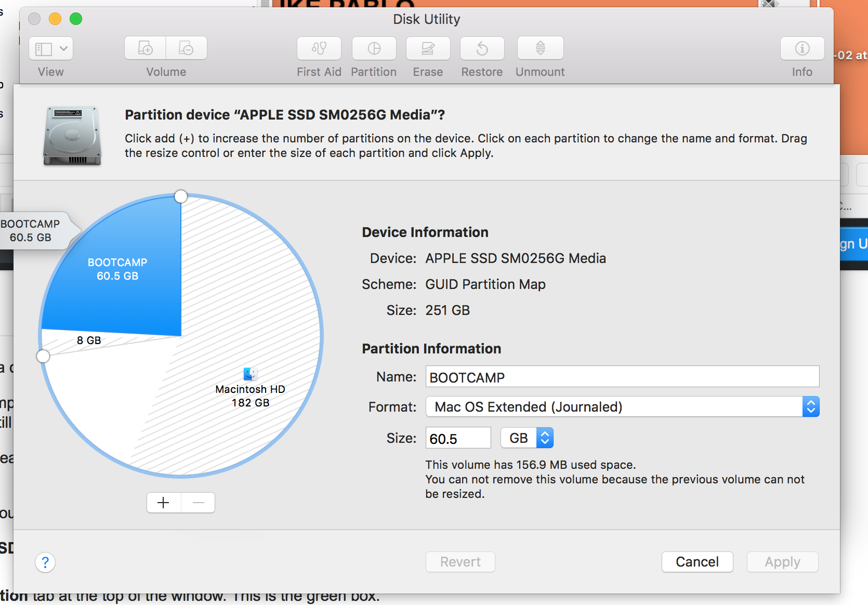Screen dimensions: 868x605
Task: Click the top resize handle on pie chart
Action: (x=181, y=196)
